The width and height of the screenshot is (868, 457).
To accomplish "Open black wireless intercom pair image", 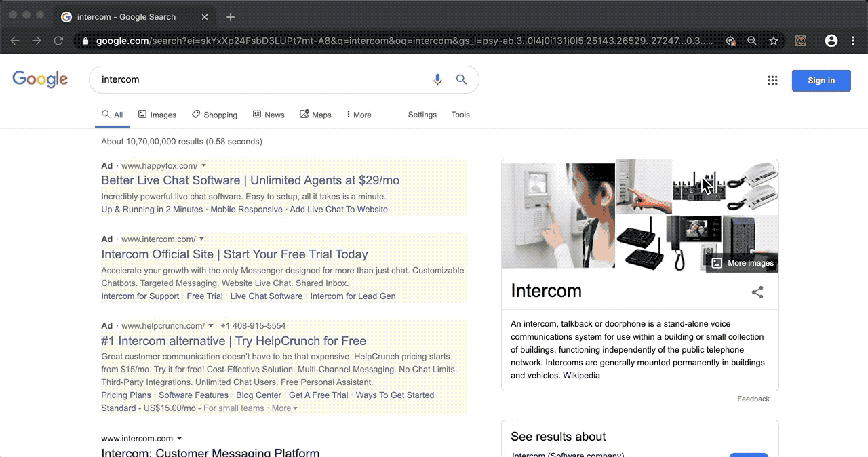I will pyautogui.click(x=640, y=243).
